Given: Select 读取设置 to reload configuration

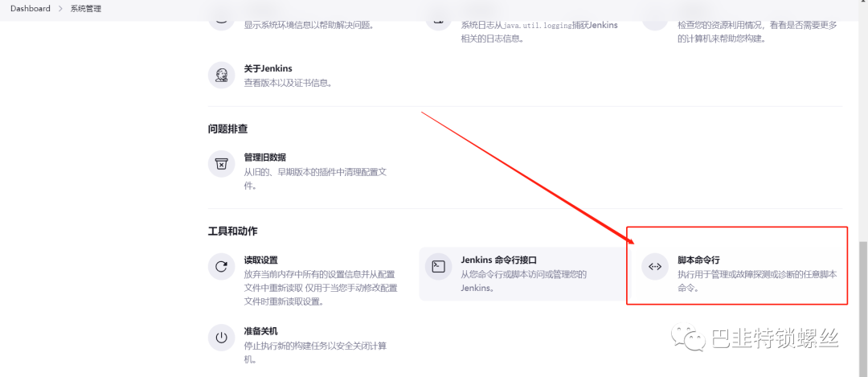Looking at the screenshot, I should click(260, 260).
